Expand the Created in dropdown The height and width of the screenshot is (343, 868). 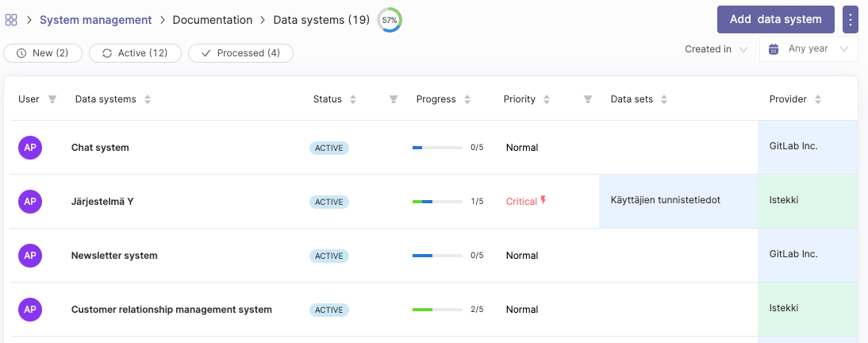click(716, 49)
